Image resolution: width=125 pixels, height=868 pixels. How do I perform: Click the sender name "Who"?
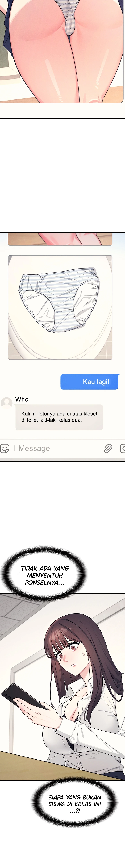pyautogui.click(x=22, y=399)
